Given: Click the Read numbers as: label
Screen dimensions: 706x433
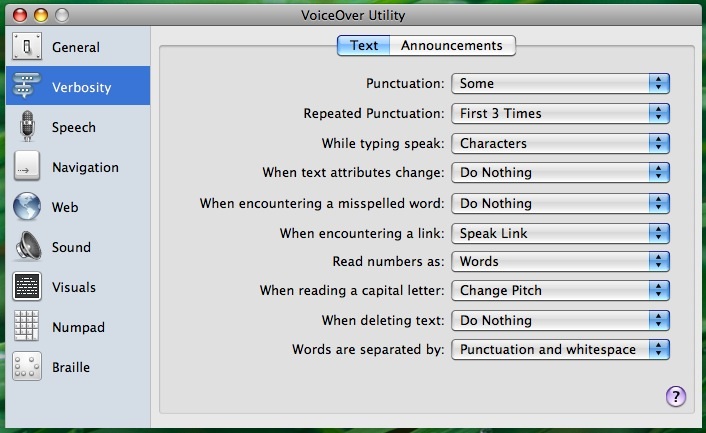Looking at the screenshot, I should (388, 262).
